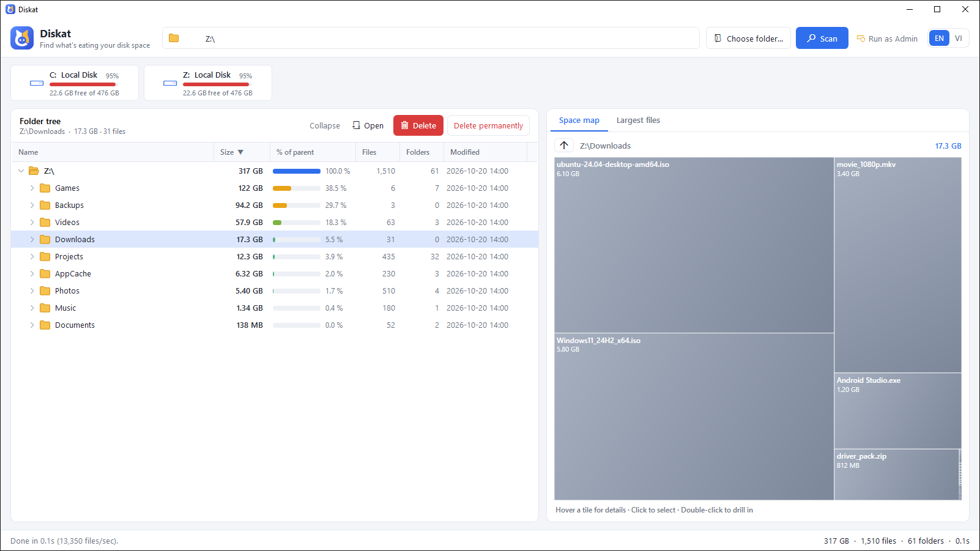The width and height of the screenshot is (980, 551).
Task: Switch language to EN
Action: [x=939, y=38]
